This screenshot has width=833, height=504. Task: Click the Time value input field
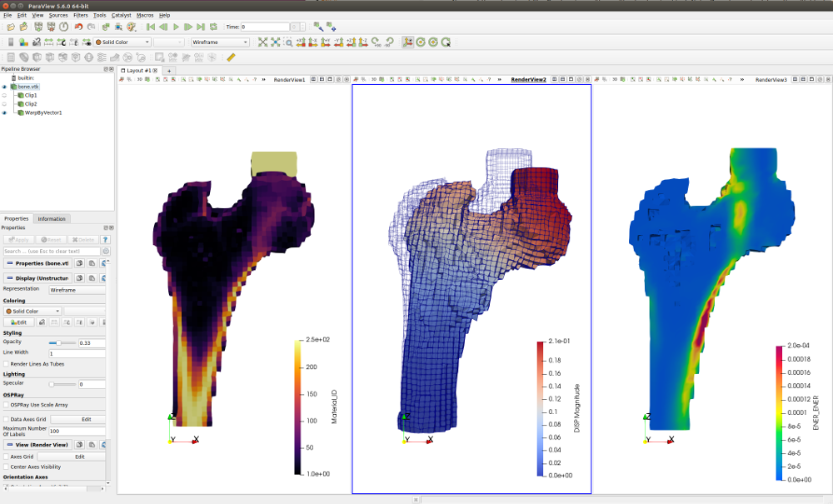tap(265, 27)
